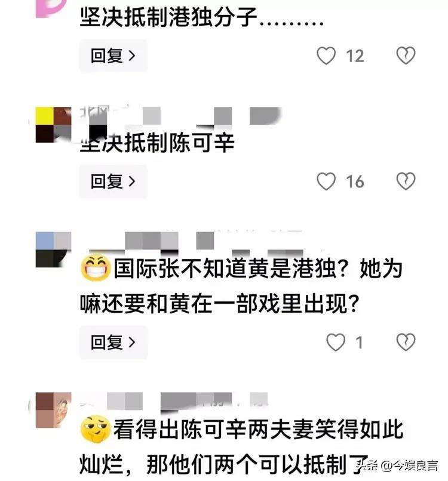This screenshot has width=448, height=481.
Task: Tap the smirking emoji before 看得出陈可辛
Action: (96, 429)
